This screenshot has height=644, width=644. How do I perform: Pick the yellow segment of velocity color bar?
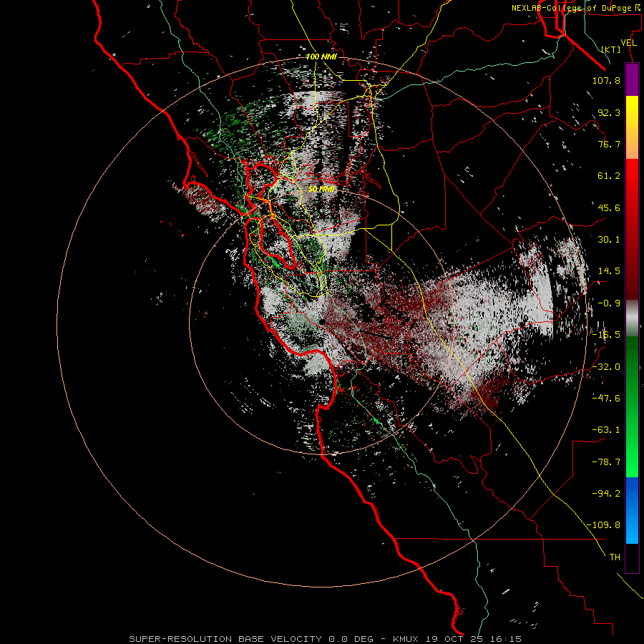(632, 127)
